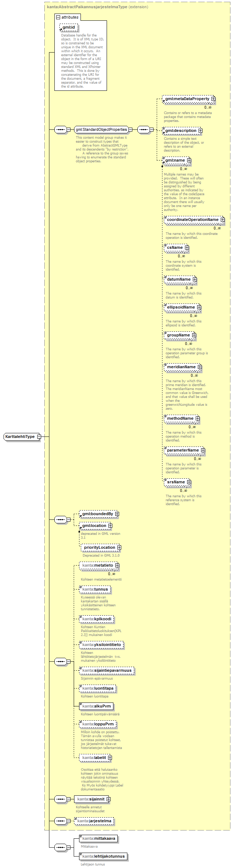Select kanta:loppuPvm element

coord(98,724)
